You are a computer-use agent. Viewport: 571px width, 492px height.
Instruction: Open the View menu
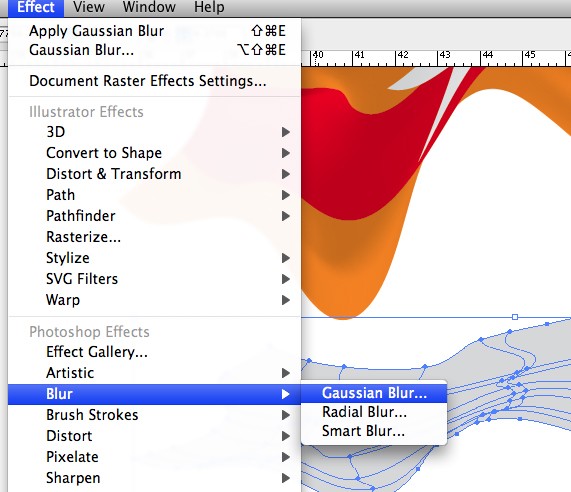pos(88,7)
